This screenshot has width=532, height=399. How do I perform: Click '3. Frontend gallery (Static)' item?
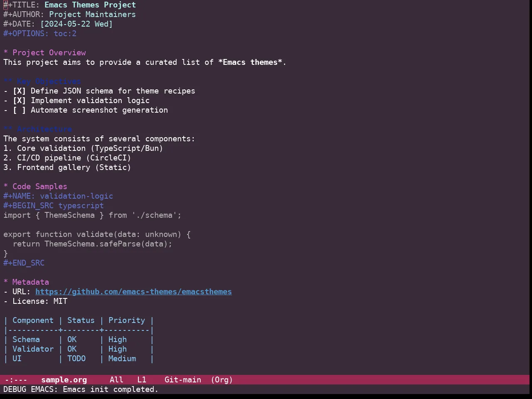67,167
